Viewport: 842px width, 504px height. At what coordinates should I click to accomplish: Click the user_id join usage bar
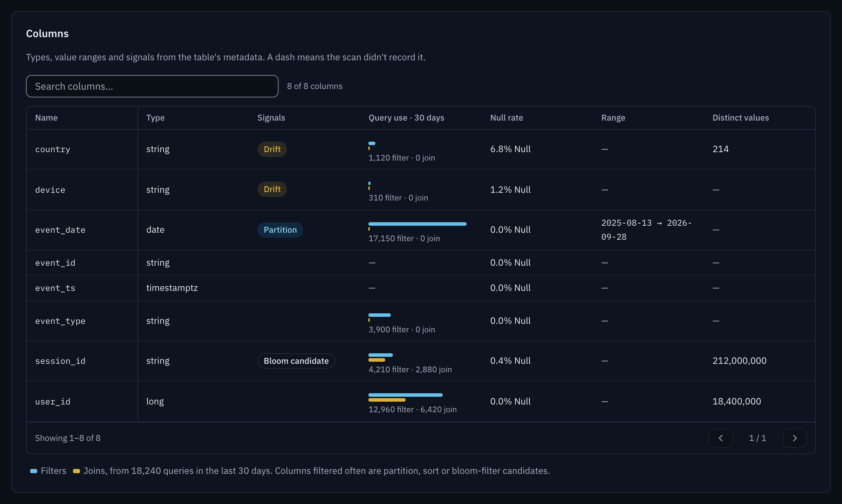[x=387, y=400]
